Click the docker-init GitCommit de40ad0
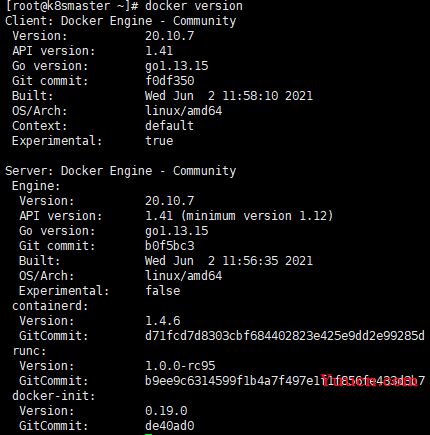 coord(169,426)
